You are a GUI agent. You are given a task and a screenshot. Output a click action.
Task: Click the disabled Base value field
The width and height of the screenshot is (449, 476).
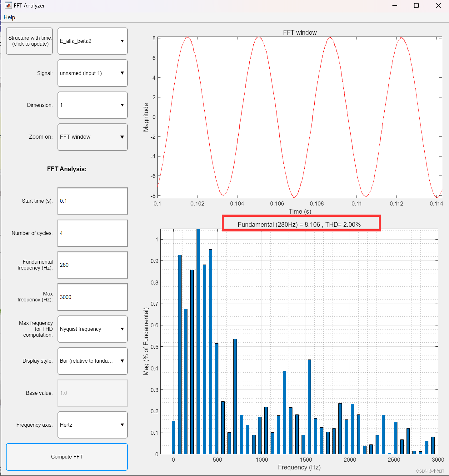(92, 393)
